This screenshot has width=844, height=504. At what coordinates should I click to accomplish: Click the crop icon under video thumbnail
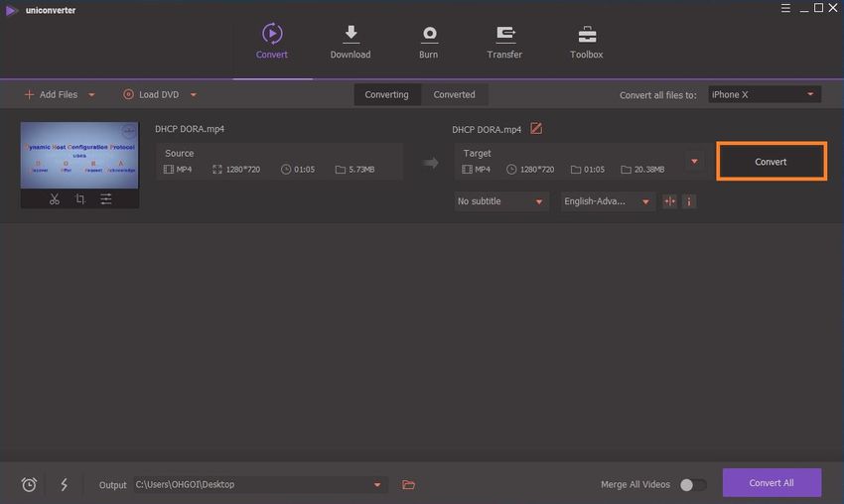(x=80, y=199)
